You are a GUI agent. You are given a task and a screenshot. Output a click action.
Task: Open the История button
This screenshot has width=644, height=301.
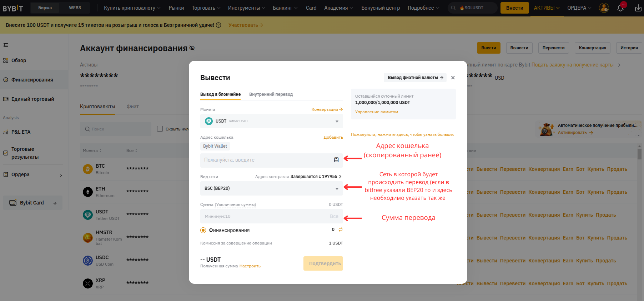point(629,48)
